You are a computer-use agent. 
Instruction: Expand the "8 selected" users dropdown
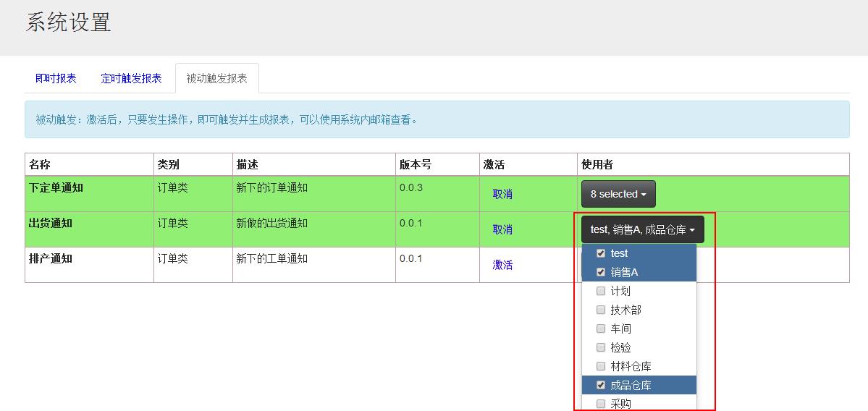click(618, 194)
